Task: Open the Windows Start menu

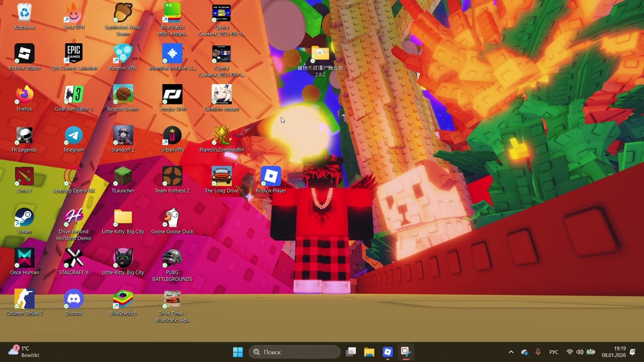Action: (238, 352)
